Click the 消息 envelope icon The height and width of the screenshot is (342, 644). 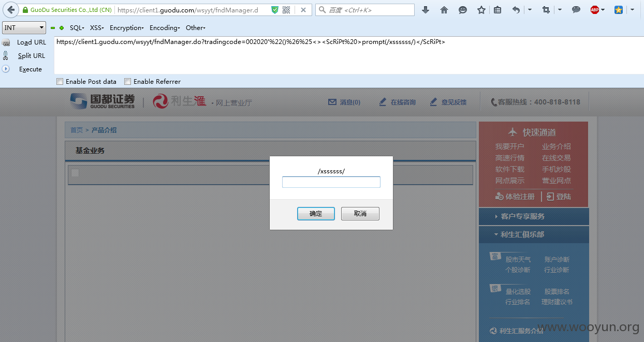pyautogui.click(x=332, y=102)
